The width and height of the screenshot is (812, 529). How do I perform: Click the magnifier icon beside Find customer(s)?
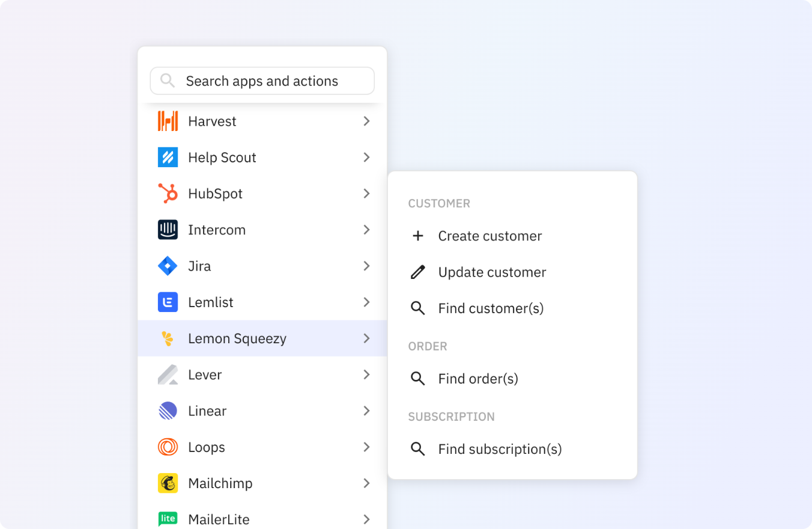coord(418,308)
